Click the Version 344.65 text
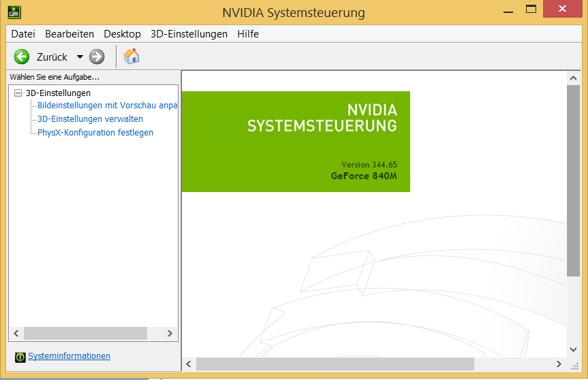The height and width of the screenshot is (380, 588). pos(369,165)
